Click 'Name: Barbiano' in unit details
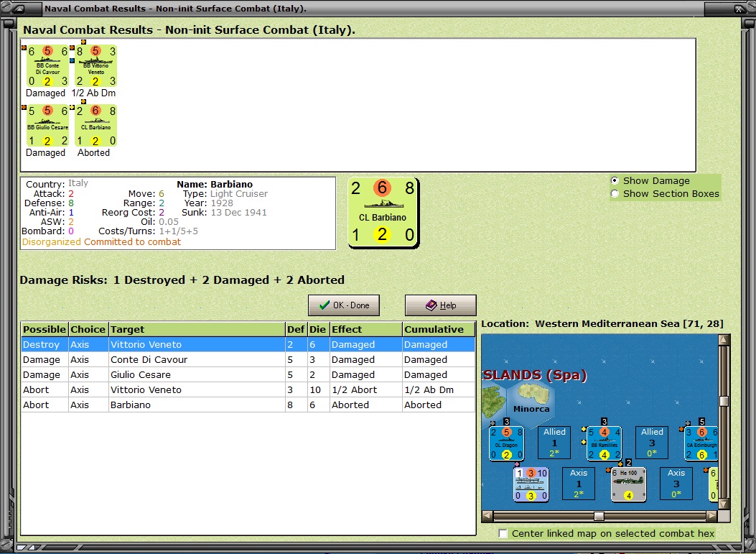The height and width of the screenshot is (554, 756). coord(215,185)
